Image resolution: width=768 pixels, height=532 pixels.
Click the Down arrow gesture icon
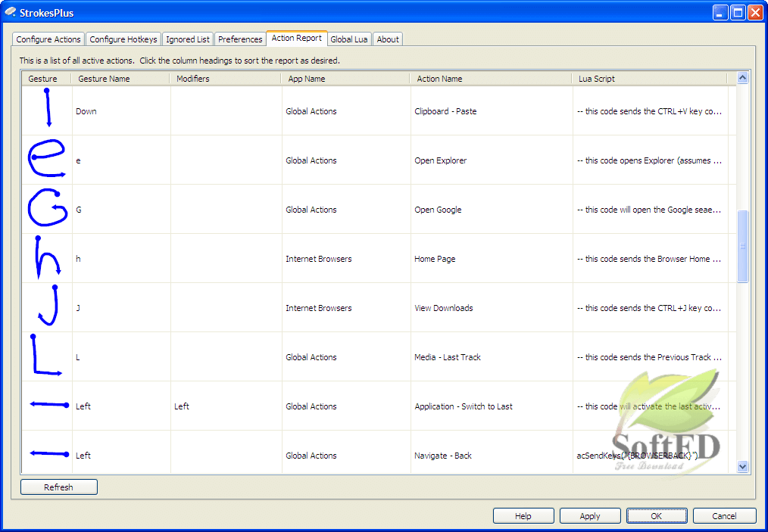point(48,107)
